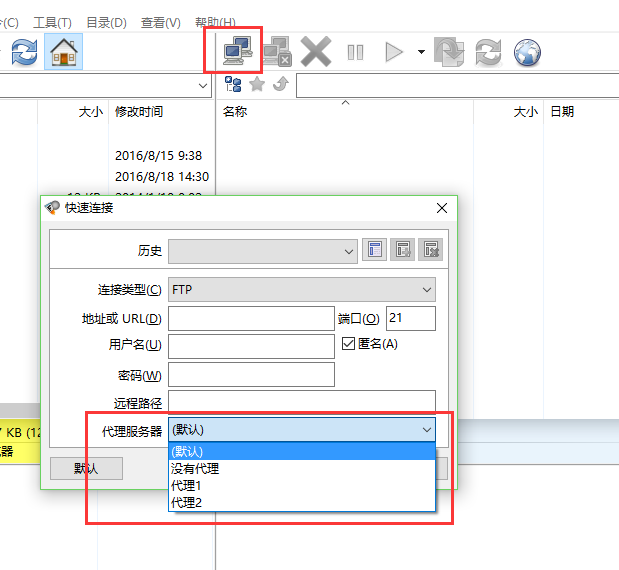This screenshot has width=619, height=570.
Task: Open the 历史 history dropdown
Action: pyautogui.click(x=263, y=250)
